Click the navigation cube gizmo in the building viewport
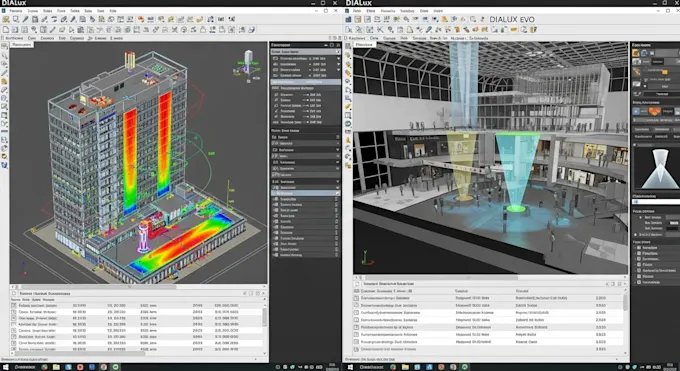Screen dimensions: 680x371 click(248, 65)
